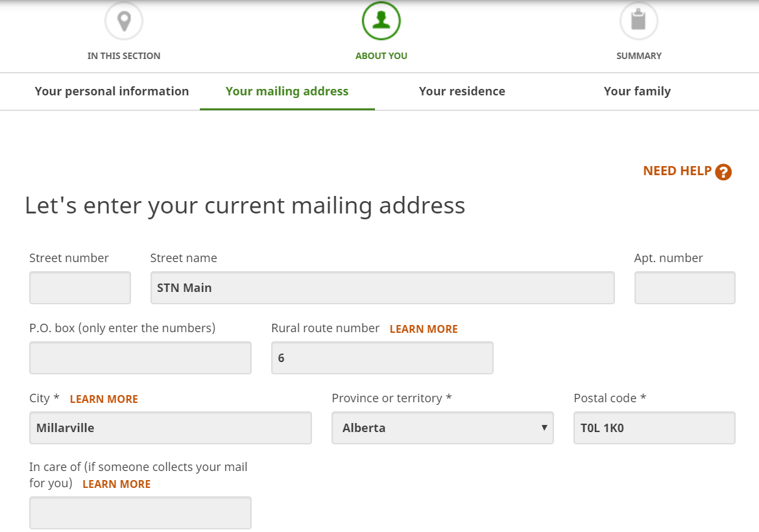Click the P.O. box numbers field

pos(140,357)
